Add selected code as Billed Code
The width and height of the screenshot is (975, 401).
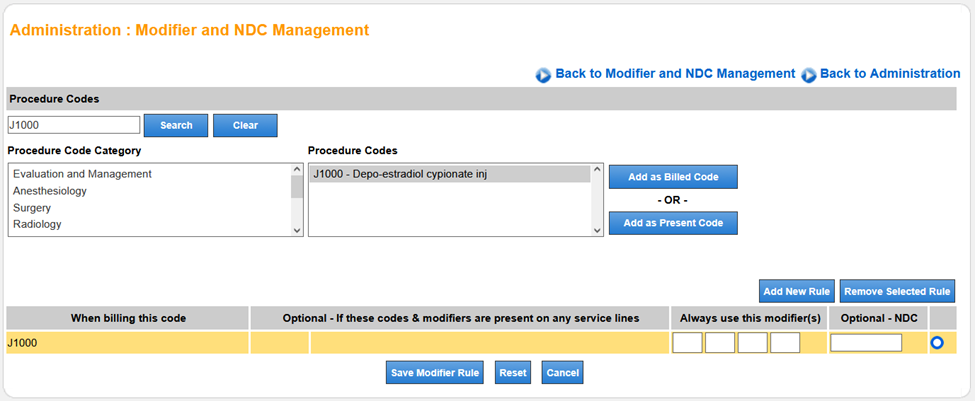tap(673, 177)
